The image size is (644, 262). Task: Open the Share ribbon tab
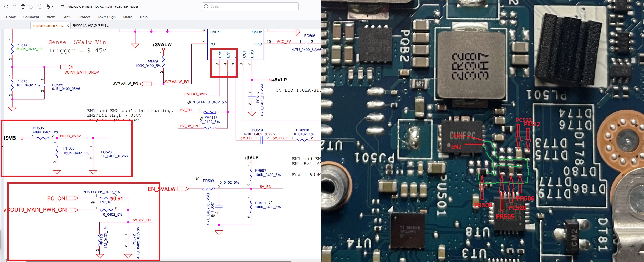[128, 17]
